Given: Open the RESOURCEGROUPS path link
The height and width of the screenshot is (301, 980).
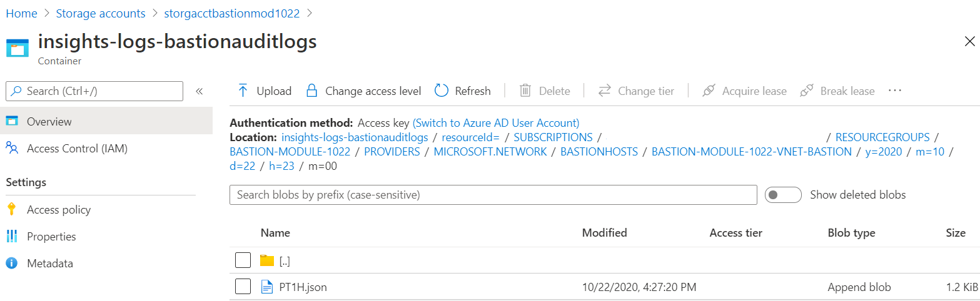Looking at the screenshot, I should coord(882,137).
